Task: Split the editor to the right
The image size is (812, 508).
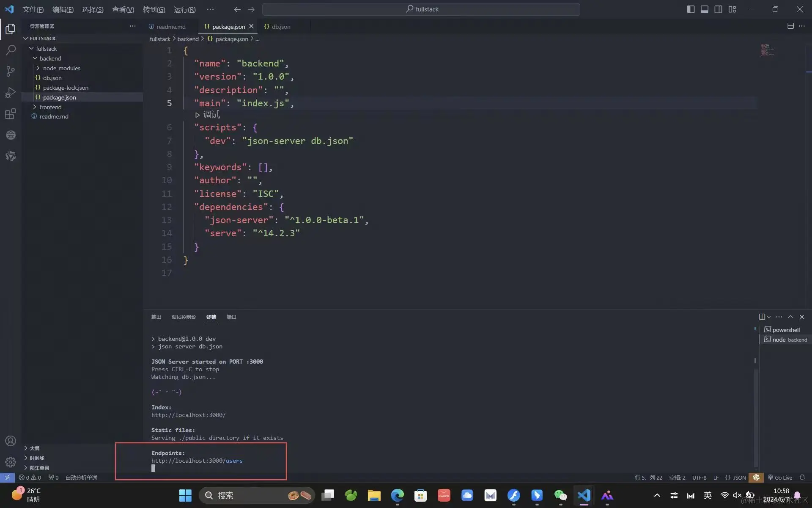Action: click(790, 26)
